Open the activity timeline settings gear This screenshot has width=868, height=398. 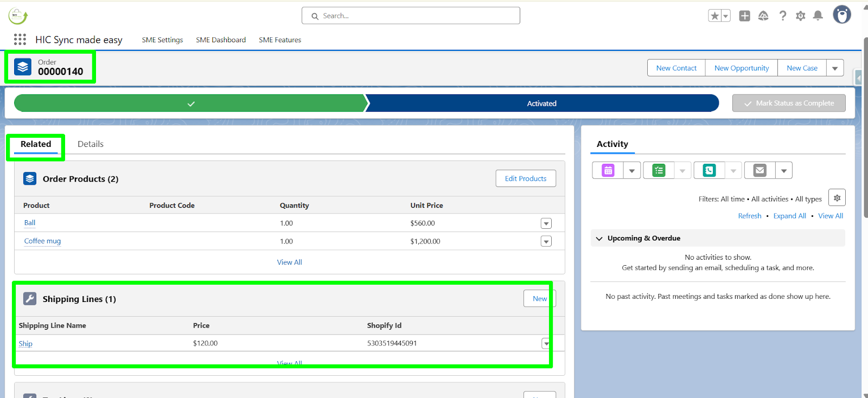pyautogui.click(x=837, y=198)
